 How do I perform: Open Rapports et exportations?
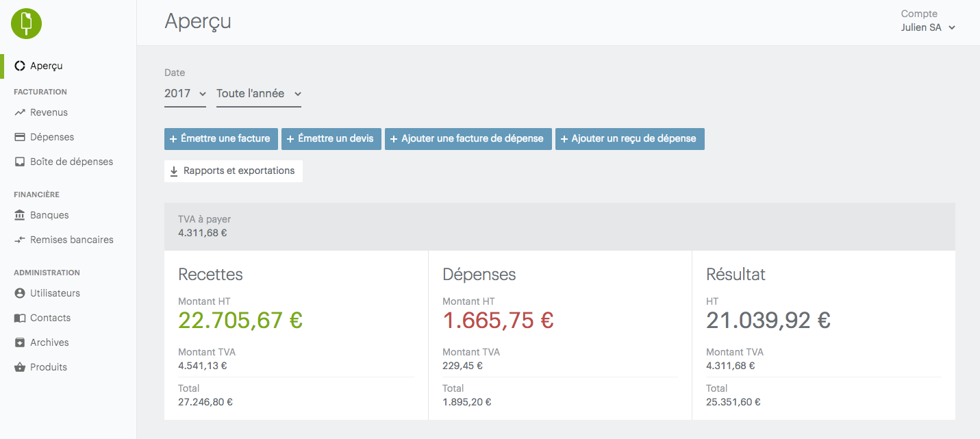click(234, 171)
